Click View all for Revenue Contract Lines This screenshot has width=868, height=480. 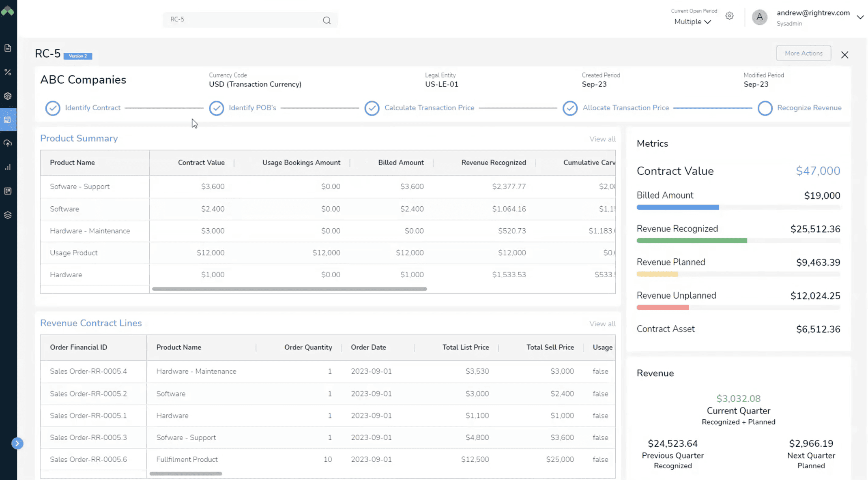(602, 324)
